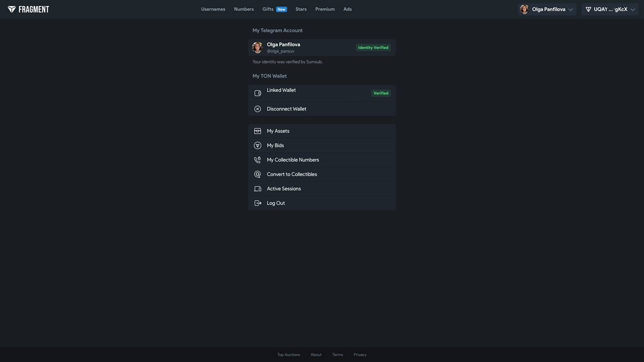
Task: Click the My Bids icon
Action: click(x=258, y=145)
